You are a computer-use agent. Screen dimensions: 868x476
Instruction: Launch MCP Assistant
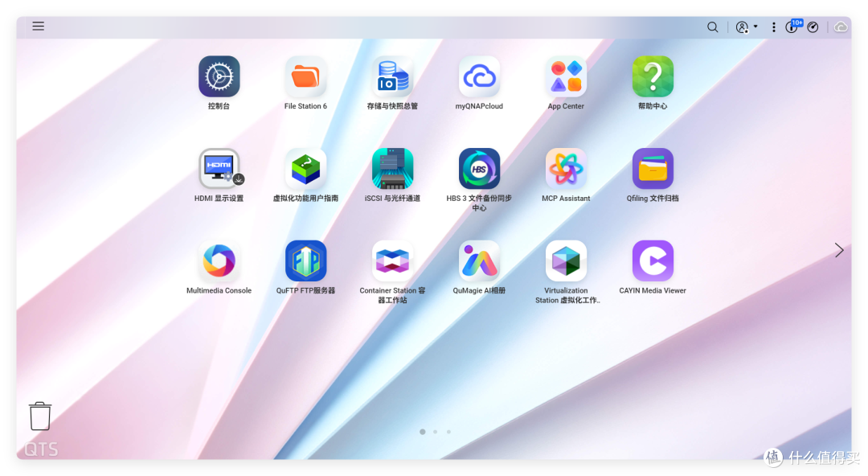pyautogui.click(x=566, y=169)
